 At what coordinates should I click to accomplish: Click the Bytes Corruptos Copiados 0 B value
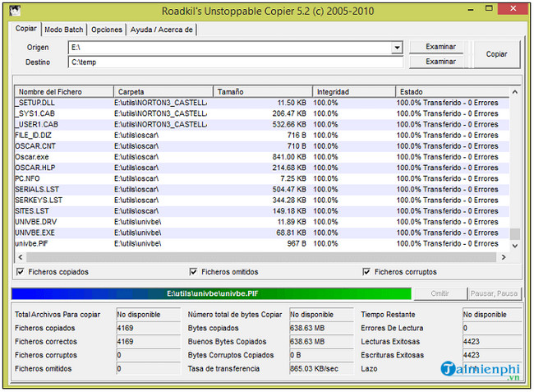click(321, 355)
